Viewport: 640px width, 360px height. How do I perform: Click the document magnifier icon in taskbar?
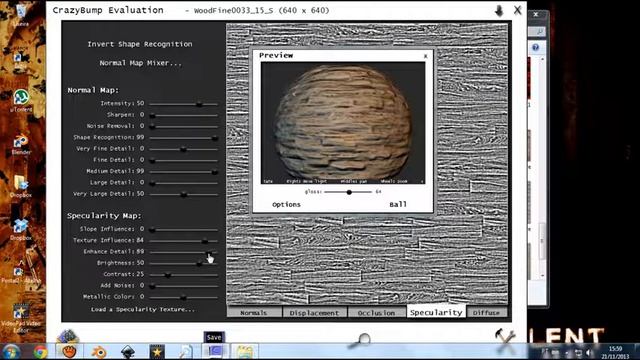click(186, 351)
